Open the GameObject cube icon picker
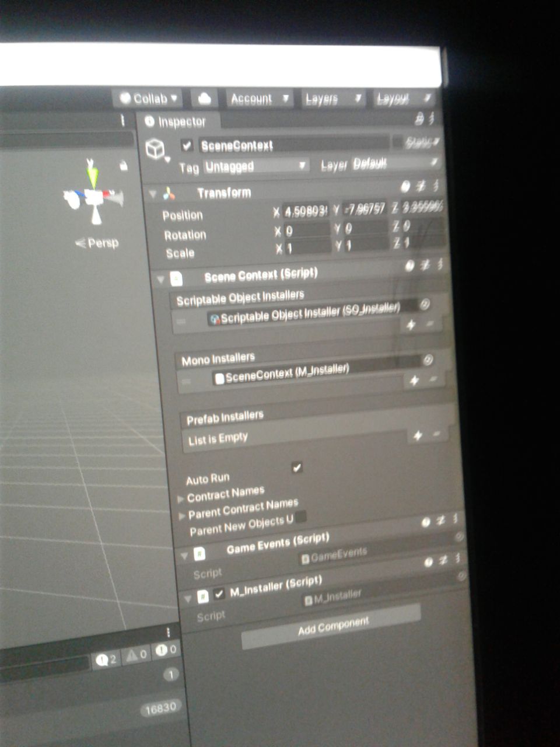The height and width of the screenshot is (747, 560). [x=156, y=149]
